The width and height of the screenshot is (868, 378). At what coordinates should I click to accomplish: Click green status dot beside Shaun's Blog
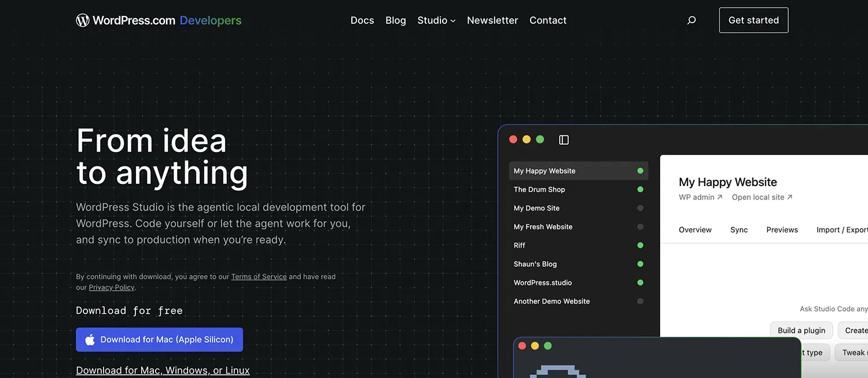(640, 264)
